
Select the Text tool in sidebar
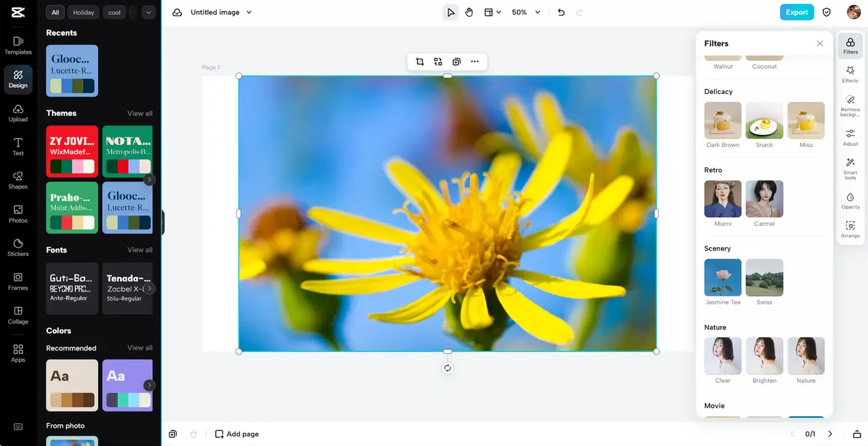click(x=18, y=146)
